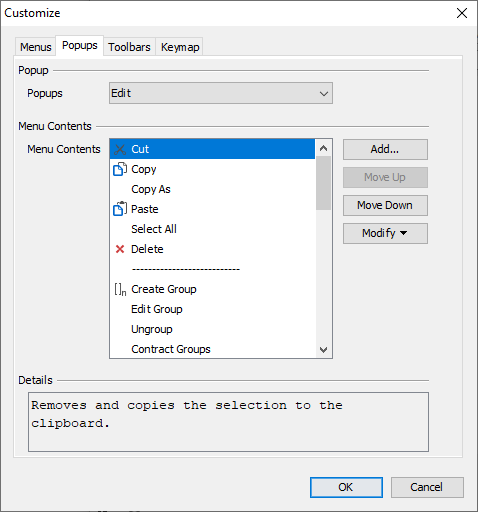
Task: Click the Cancel button
Action: point(427,487)
